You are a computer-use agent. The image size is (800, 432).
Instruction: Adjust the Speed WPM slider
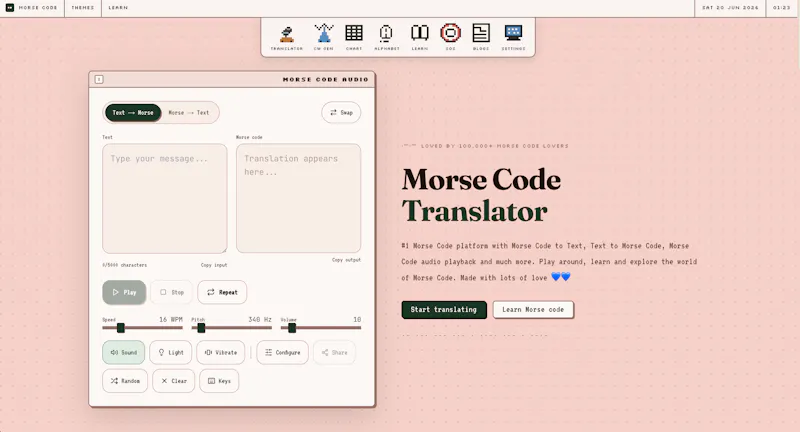(x=142, y=328)
